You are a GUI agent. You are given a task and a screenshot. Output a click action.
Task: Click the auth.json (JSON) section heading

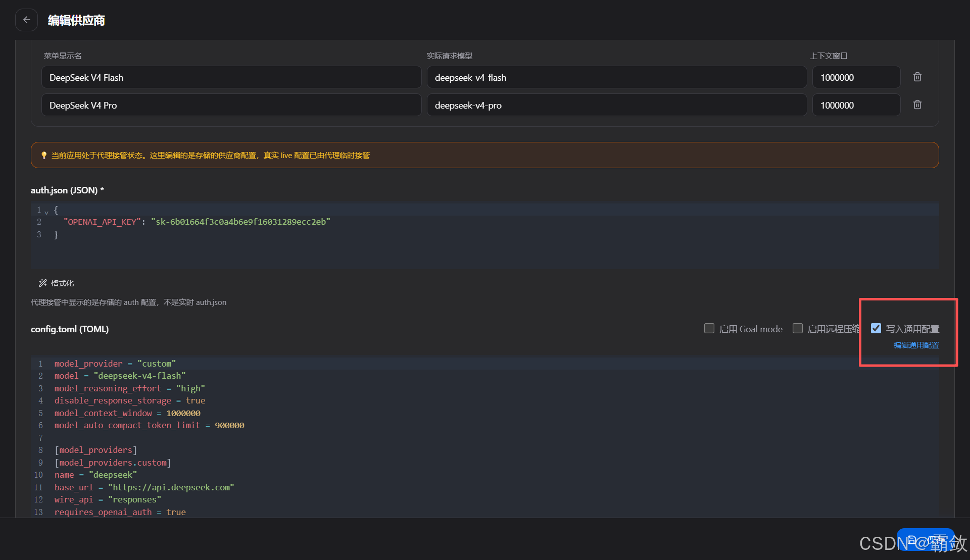click(67, 190)
